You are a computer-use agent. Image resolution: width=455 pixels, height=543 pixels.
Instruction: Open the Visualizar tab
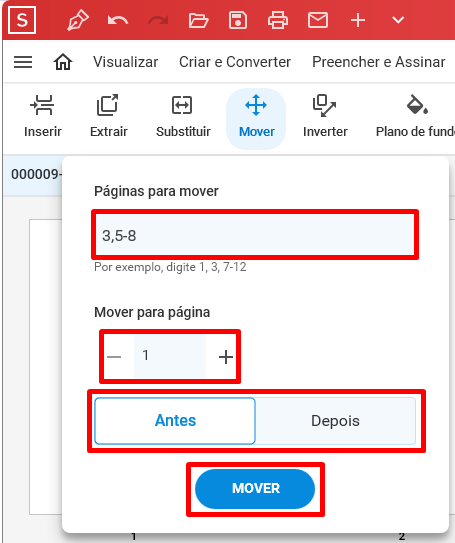click(125, 62)
